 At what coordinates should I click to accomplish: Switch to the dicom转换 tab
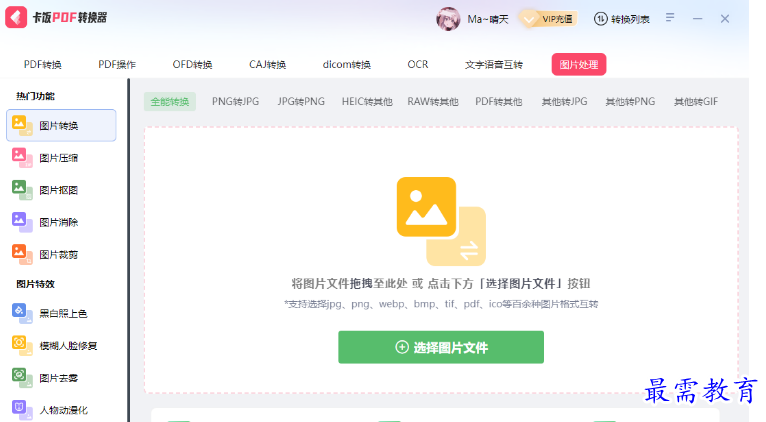point(346,64)
